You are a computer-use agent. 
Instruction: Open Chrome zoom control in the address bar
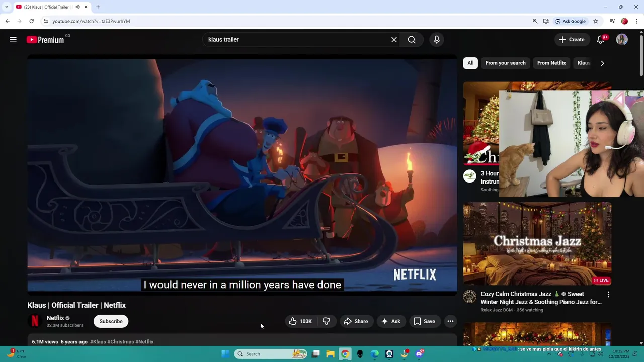535,21
